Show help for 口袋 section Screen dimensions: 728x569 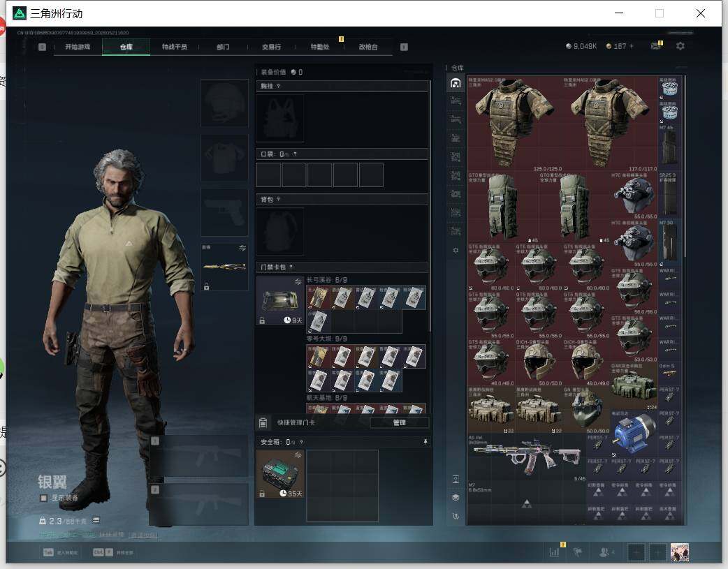(295, 154)
